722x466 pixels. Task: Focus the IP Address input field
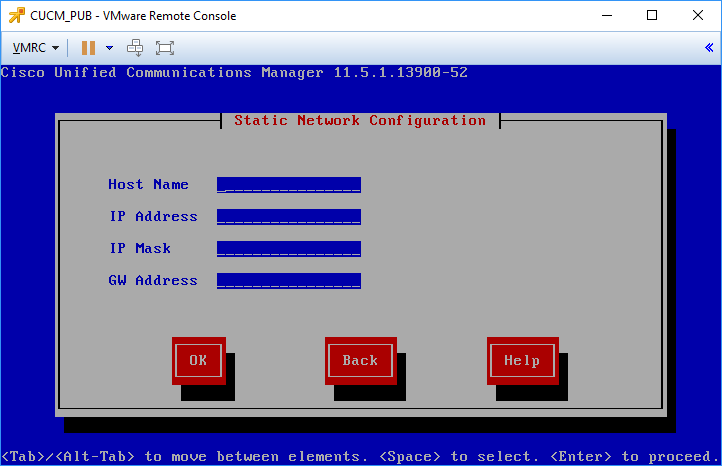[289, 217]
